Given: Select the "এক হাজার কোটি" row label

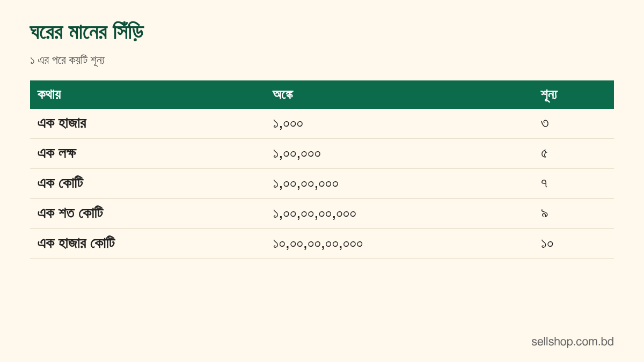Looking at the screenshot, I should point(76,243).
